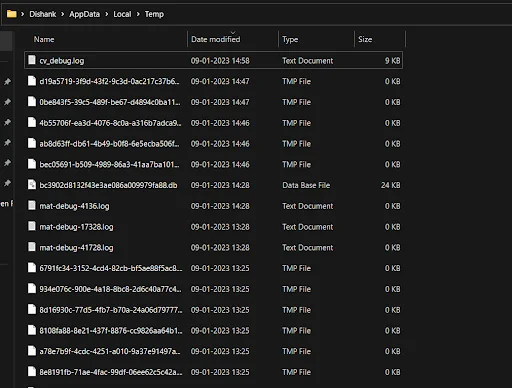Select file bec05691-b509-4989 name
This screenshot has width=512, height=388.
[x=109, y=164]
